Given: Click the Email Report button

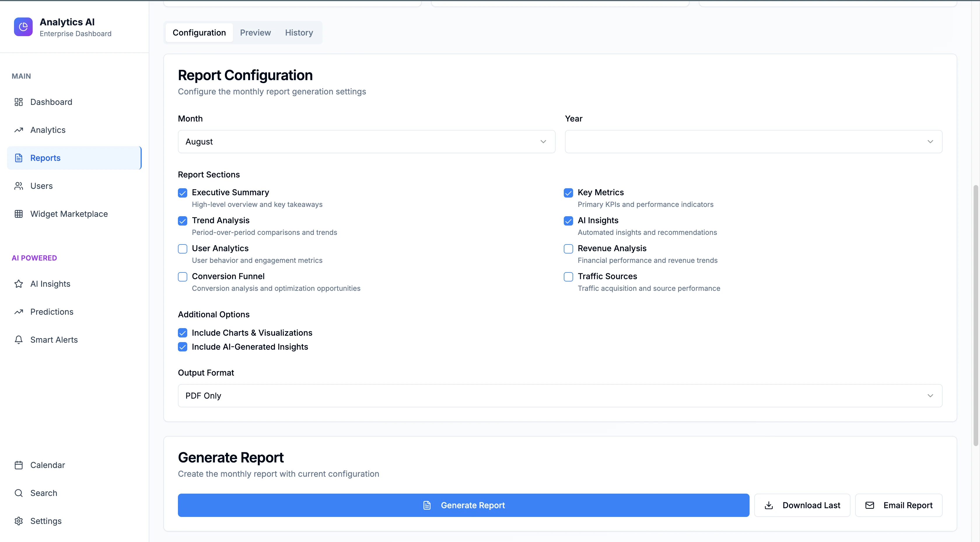Looking at the screenshot, I should (899, 505).
